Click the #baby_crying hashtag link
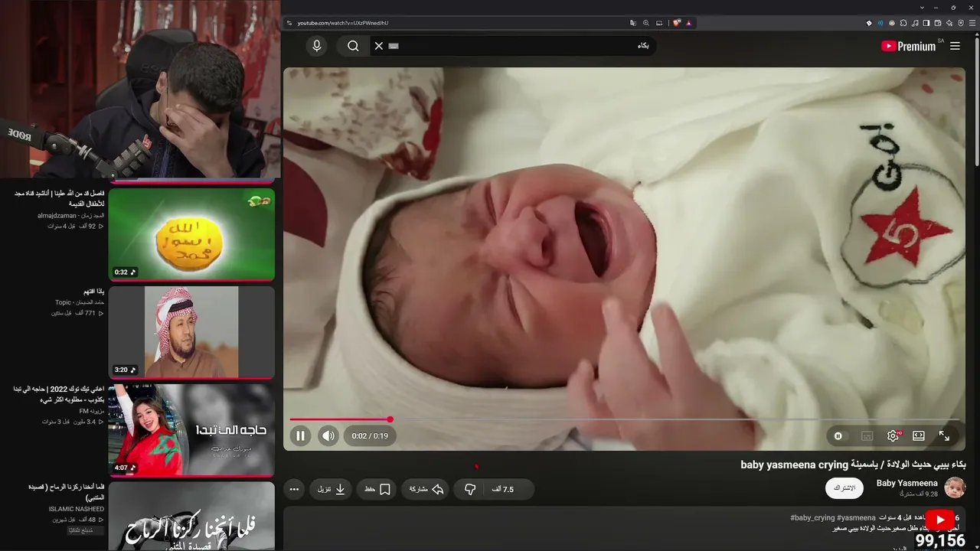The width and height of the screenshot is (980, 551). pos(812,518)
